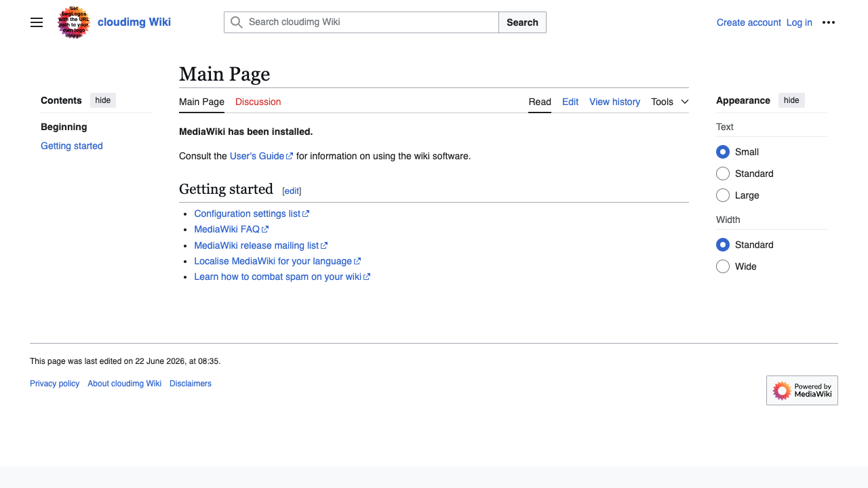Expand the Tools dropdown
Screen dimensions: 868x488
670,102
